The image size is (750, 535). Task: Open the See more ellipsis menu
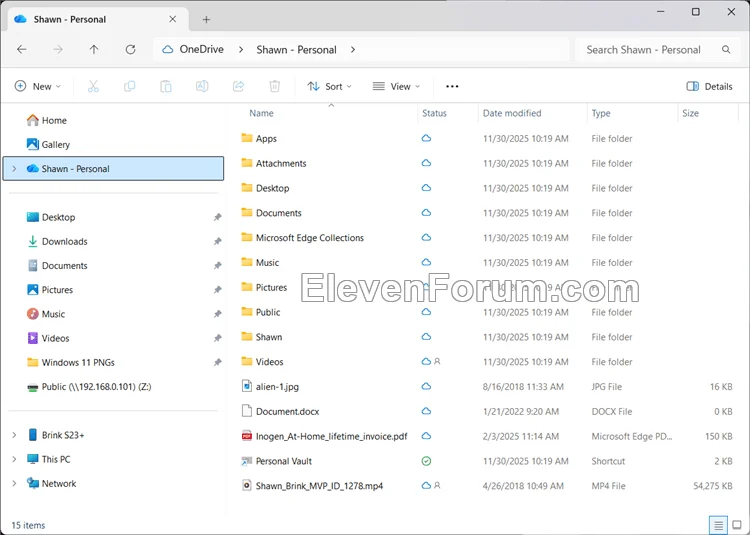click(452, 87)
